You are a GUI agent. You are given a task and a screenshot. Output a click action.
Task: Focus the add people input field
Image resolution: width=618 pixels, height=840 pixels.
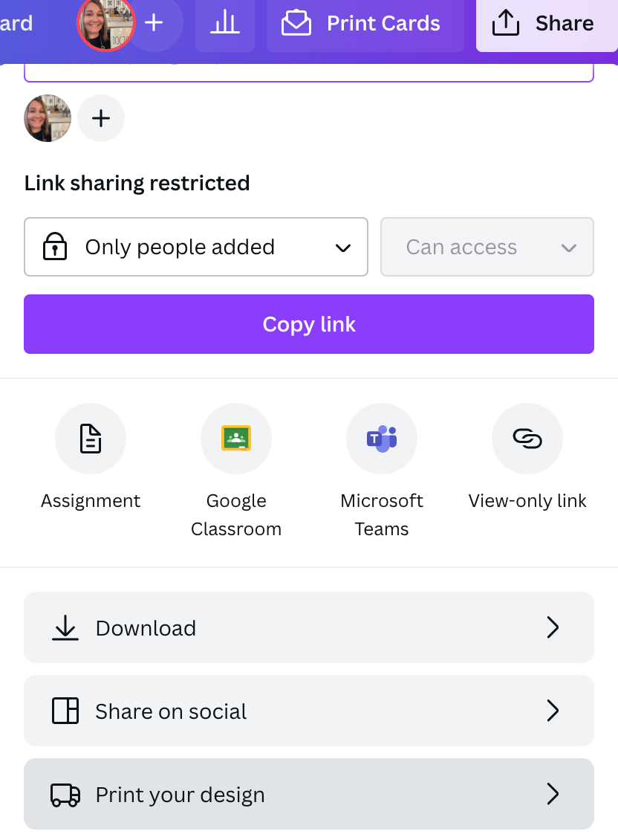308,73
